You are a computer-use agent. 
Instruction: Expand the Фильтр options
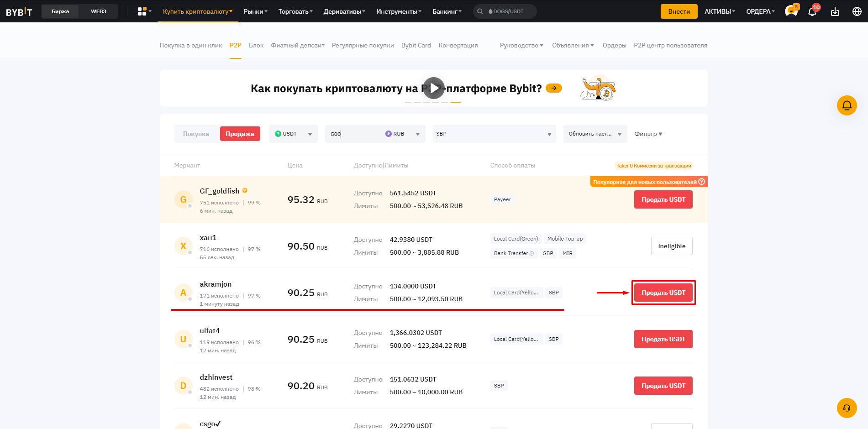(x=648, y=134)
